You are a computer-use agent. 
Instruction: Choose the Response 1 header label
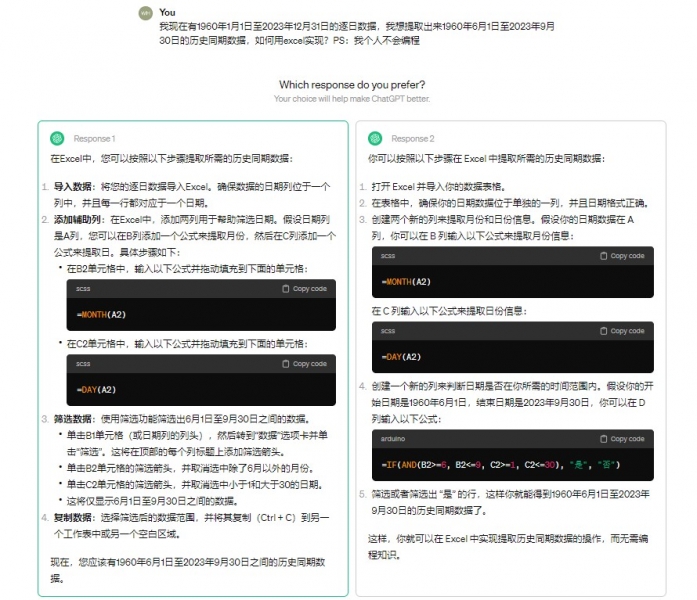(94, 139)
